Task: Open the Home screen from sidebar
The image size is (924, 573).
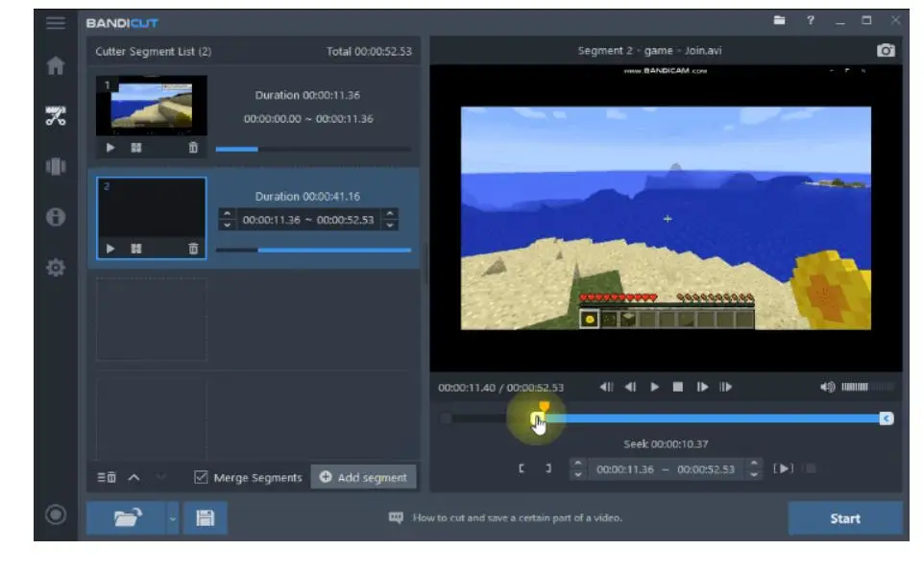Action: tap(56, 66)
